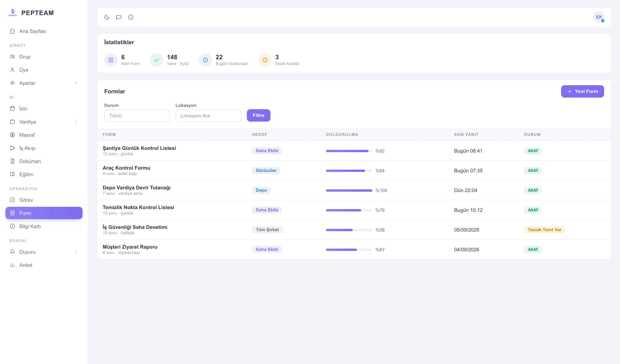Click the Bilgi Kartı info icon
The height and width of the screenshot is (364, 620).
12,226
